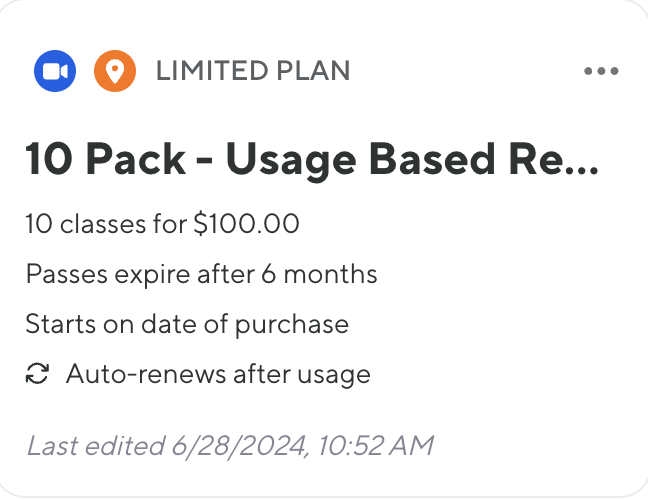Click the word 'Last edited' in footer
Screen dimensions: 648x500
[95, 445]
